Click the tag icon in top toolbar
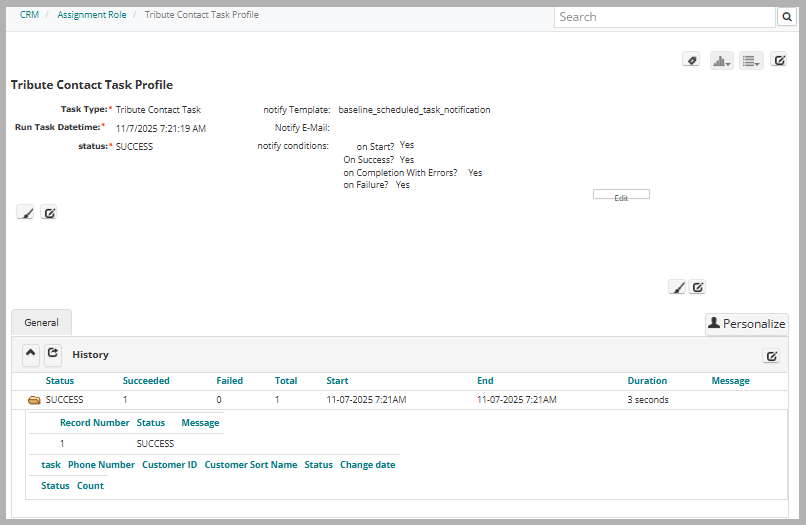The image size is (806, 525). 691,60
